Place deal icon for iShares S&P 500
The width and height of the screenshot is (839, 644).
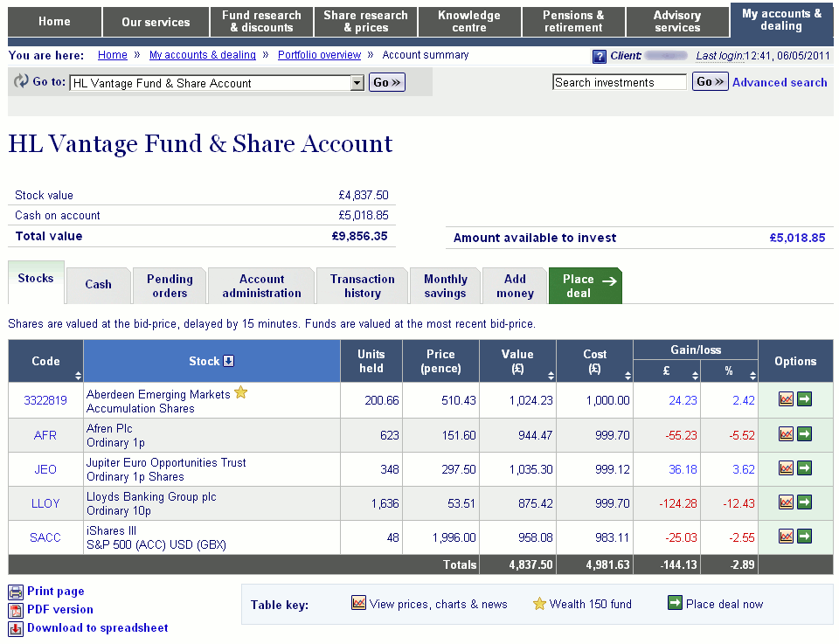tap(804, 537)
